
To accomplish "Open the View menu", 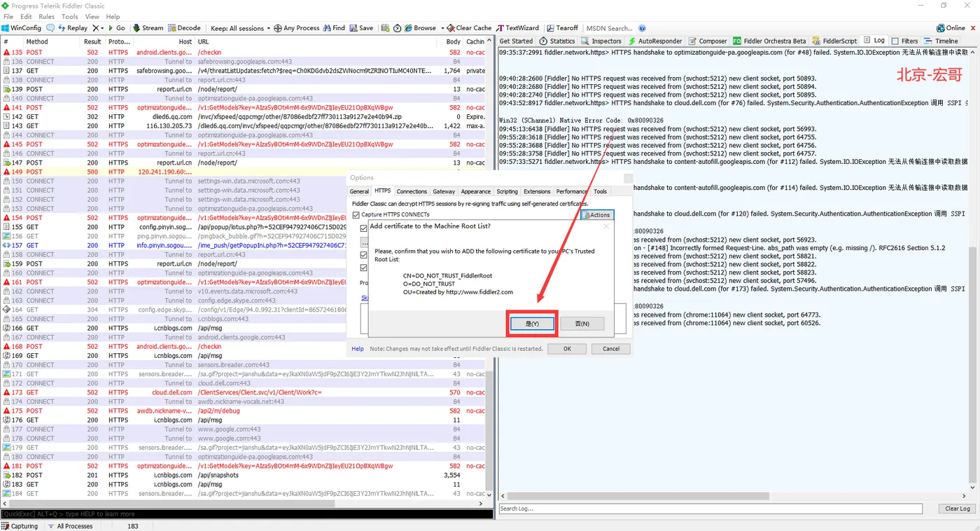I will coord(92,16).
